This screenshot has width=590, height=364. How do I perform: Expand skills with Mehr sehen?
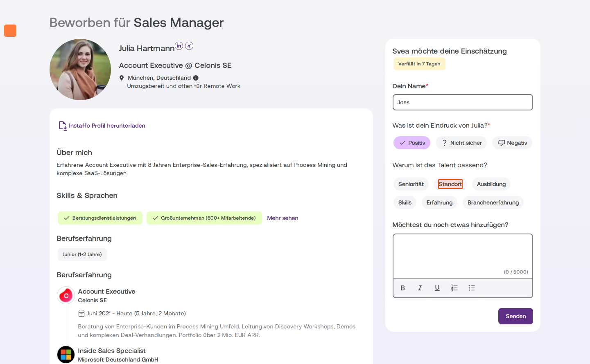tap(283, 218)
